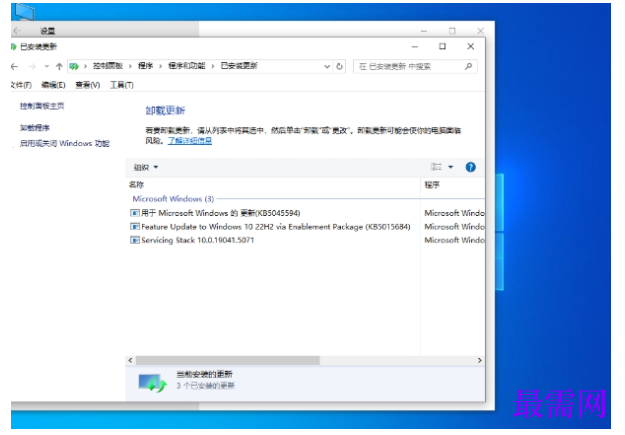The image size is (625, 435).
Task: Open the 编辑(E) menu
Action: [53, 85]
